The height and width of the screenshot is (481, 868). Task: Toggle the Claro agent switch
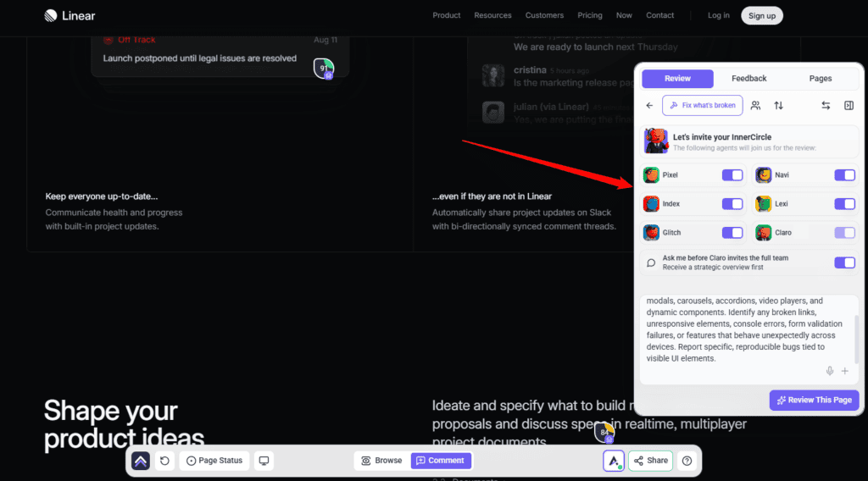tap(845, 233)
